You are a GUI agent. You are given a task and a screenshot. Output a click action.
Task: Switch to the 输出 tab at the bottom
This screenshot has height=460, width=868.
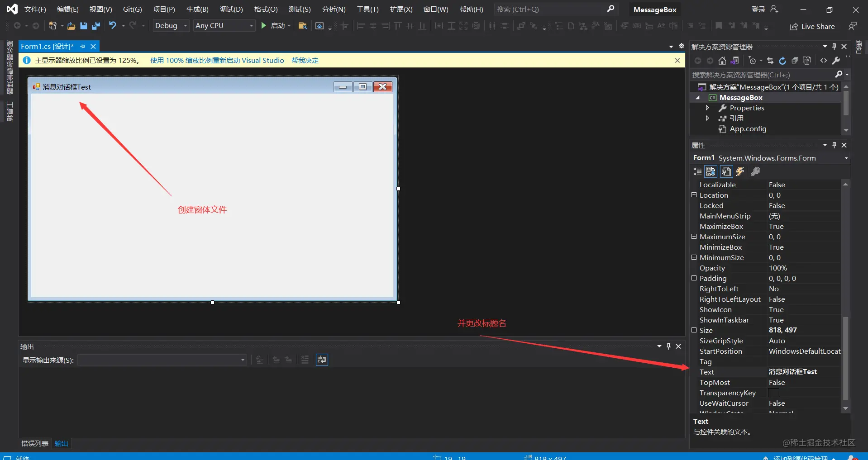(62, 444)
